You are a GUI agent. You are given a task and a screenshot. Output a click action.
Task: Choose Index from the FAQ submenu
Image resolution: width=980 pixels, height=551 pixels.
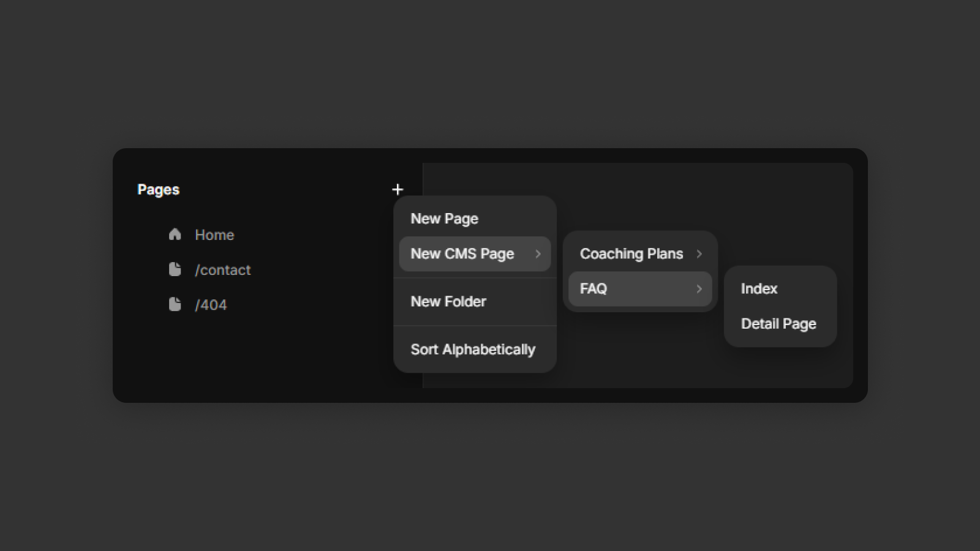click(x=759, y=289)
